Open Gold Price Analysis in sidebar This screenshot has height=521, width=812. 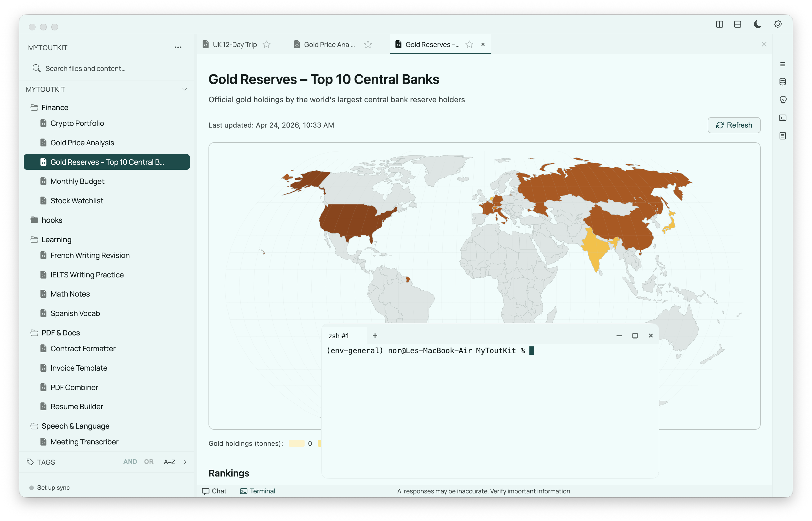(82, 143)
